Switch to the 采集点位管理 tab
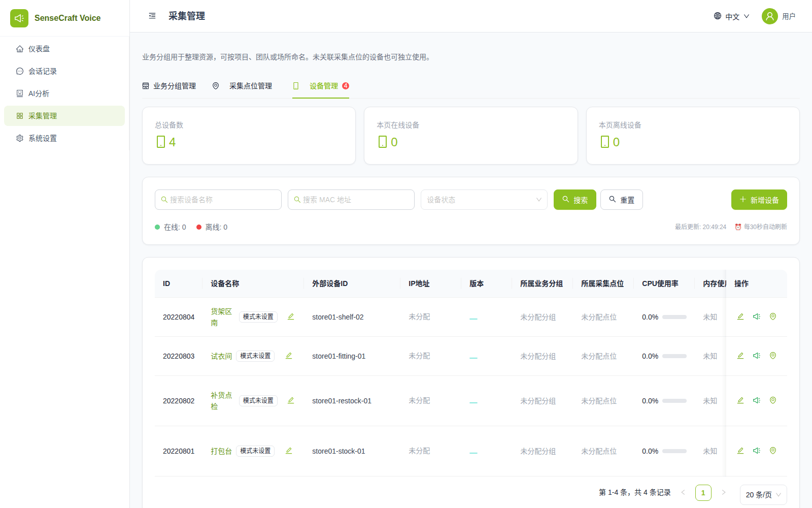Screen dimensions: 812x508 242,86
